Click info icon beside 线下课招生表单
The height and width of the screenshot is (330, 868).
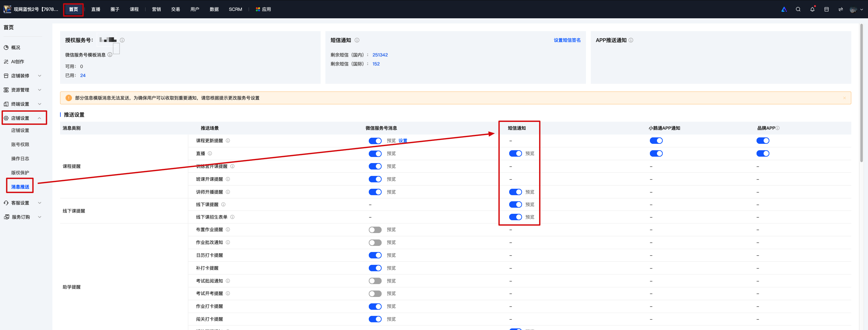[x=232, y=217]
